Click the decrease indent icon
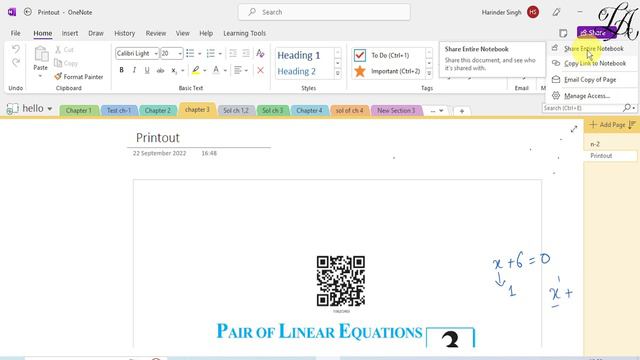This screenshot has width=640, height=360. [x=233, y=53]
